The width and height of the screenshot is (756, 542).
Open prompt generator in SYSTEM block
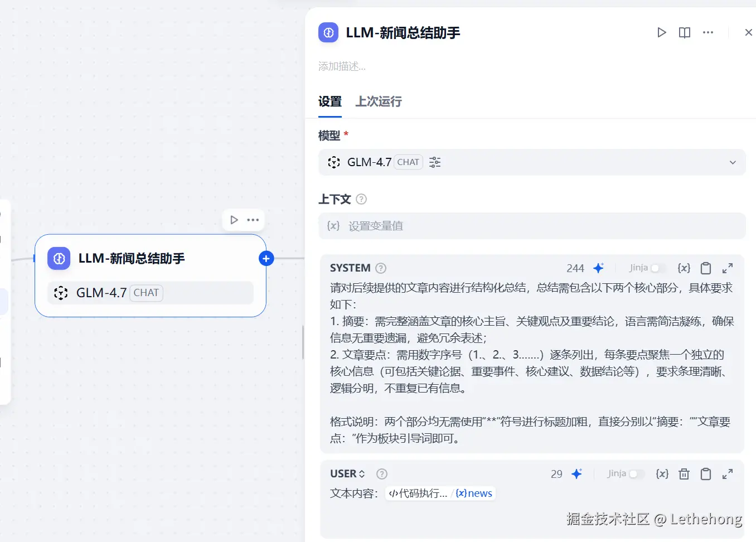(x=598, y=268)
